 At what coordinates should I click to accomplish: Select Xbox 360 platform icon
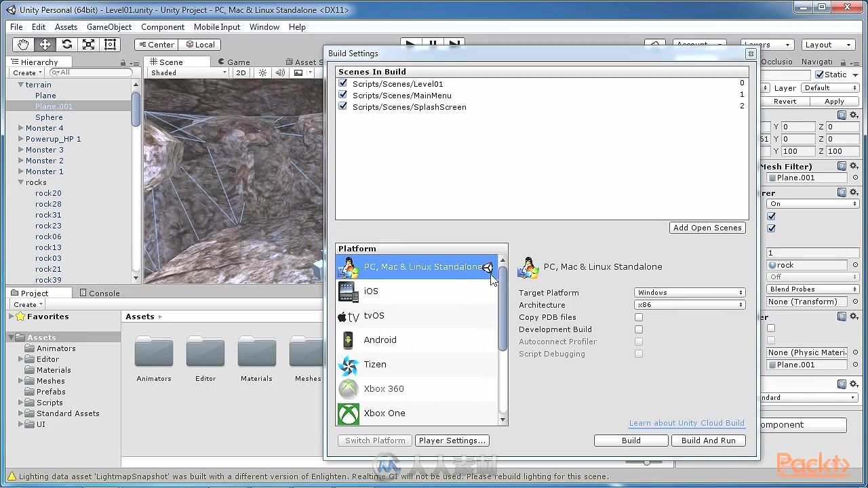click(x=349, y=389)
